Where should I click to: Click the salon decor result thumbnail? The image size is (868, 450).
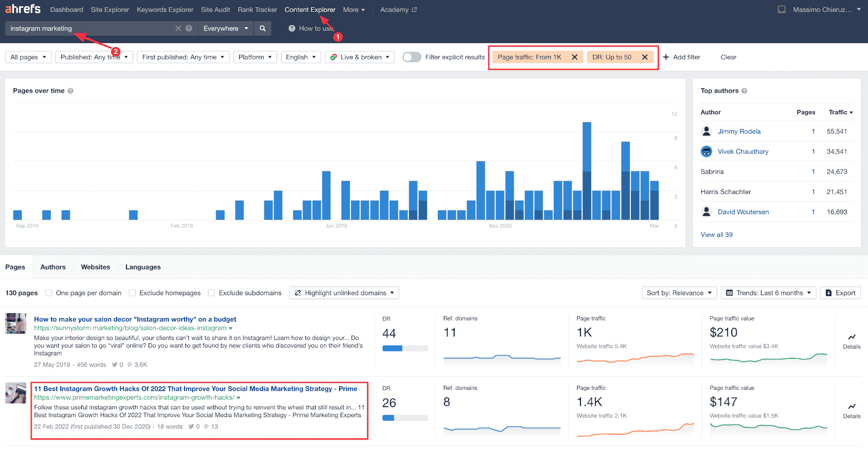16,323
